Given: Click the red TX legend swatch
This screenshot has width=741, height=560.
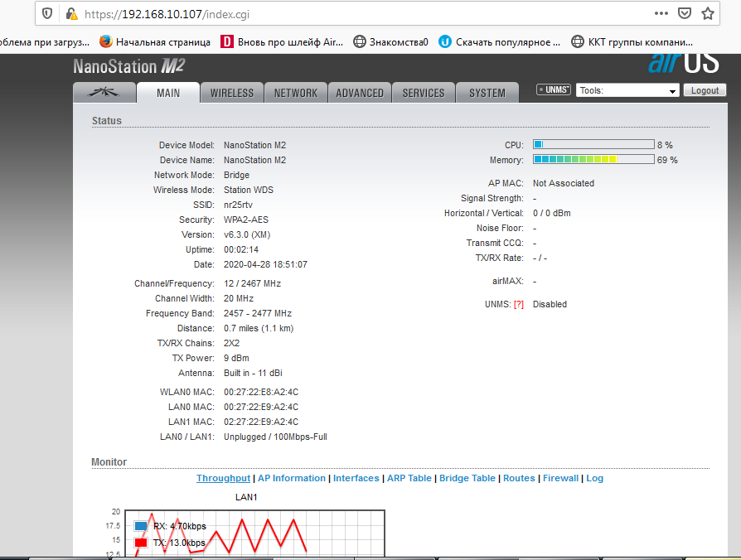Looking at the screenshot, I should click(x=141, y=543).
